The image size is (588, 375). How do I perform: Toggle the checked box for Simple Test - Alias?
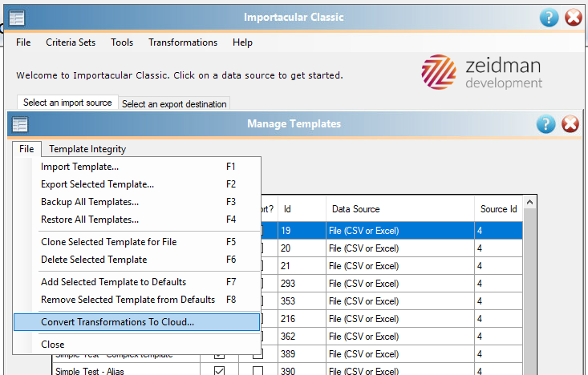(x=219, y=370)
